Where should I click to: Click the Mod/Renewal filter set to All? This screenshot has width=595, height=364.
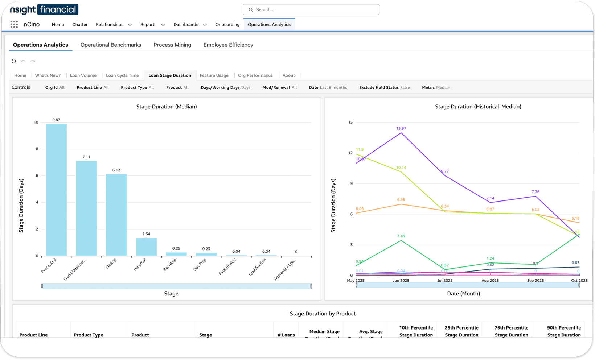(x=279, y=87)
